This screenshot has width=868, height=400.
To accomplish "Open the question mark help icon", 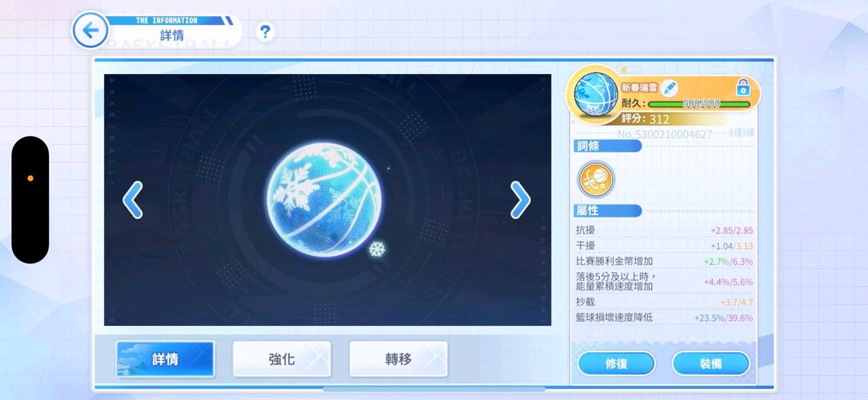I will point(265,32).
